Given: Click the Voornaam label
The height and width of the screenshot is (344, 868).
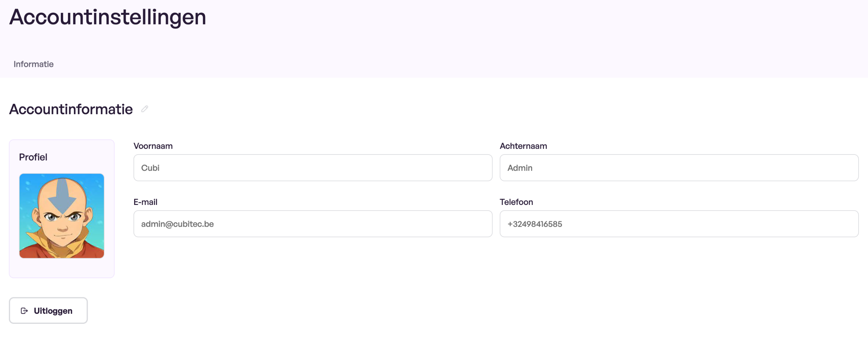Looking at the screenshot, I should click(x=153, y=146).
